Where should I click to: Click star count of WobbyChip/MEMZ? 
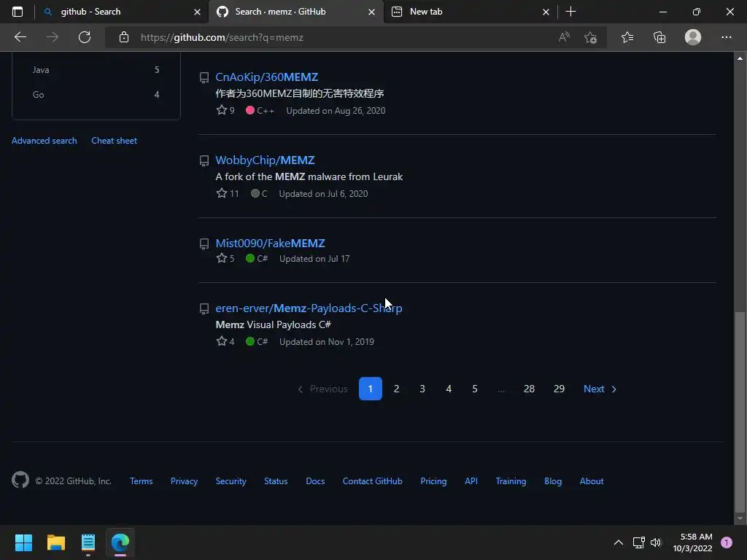[228, 193]
